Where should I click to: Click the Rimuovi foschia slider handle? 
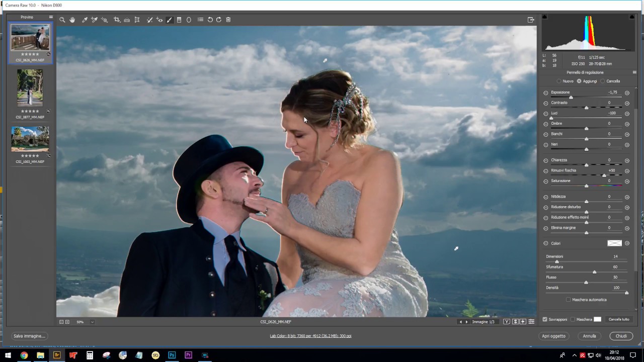click(604, 175)
